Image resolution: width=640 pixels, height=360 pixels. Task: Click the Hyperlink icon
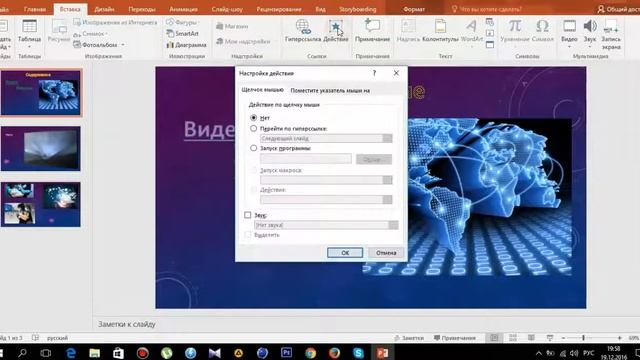[303, 26]
